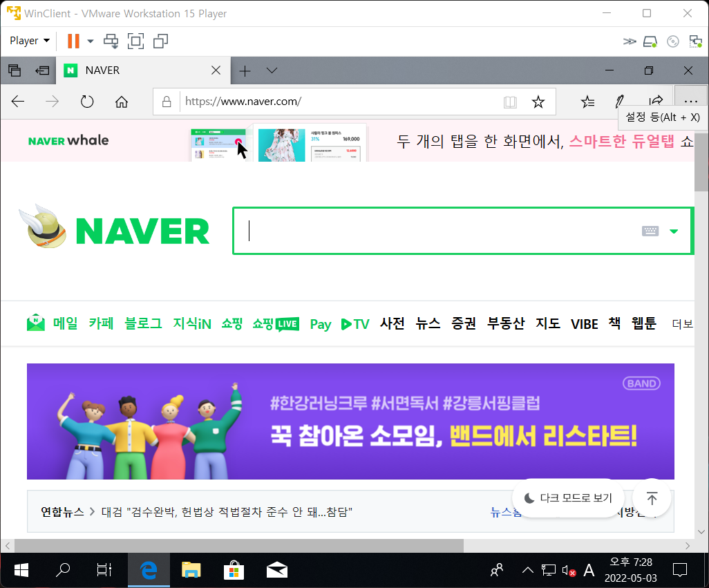Click the address bar URL
This screenshot has width=709, height=588.
[x=243, y=102]
